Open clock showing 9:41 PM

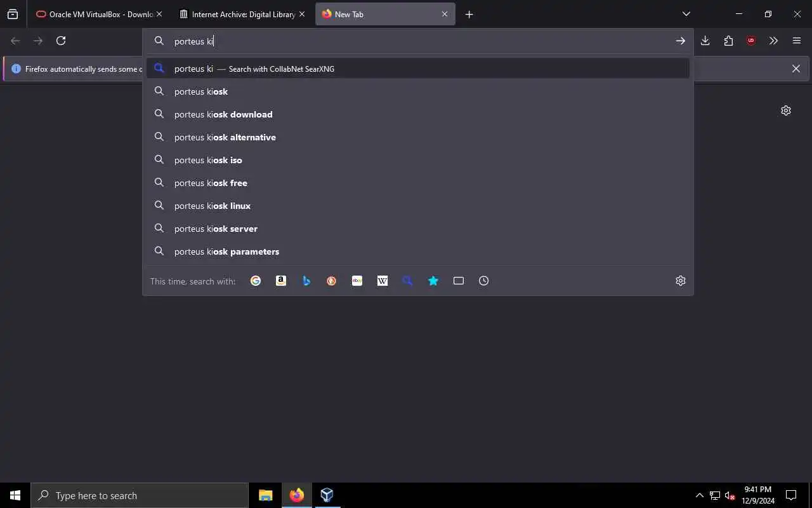coord(758,495)
